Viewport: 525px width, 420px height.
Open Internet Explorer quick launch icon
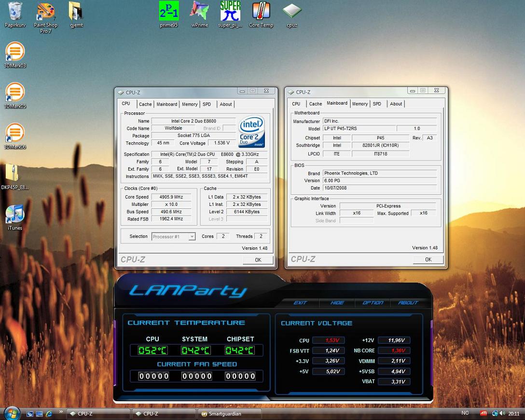coord(49,414)
